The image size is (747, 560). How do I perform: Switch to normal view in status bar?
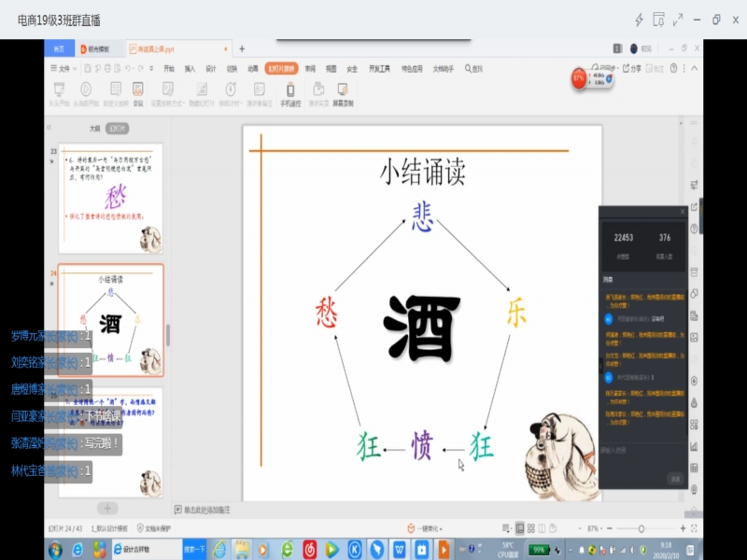click(x=520, y=528)
